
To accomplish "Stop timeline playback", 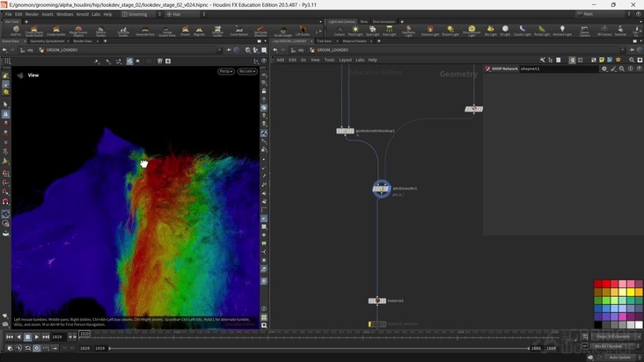I will pyautogui.click(x=27, y=337).
